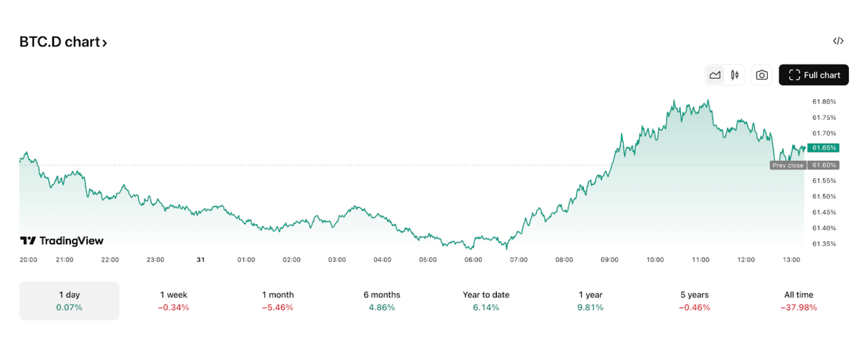Click the 10:00 time axis label
Image resolution: width=868 pixels, height=361 pixels.
pos(655,260)
